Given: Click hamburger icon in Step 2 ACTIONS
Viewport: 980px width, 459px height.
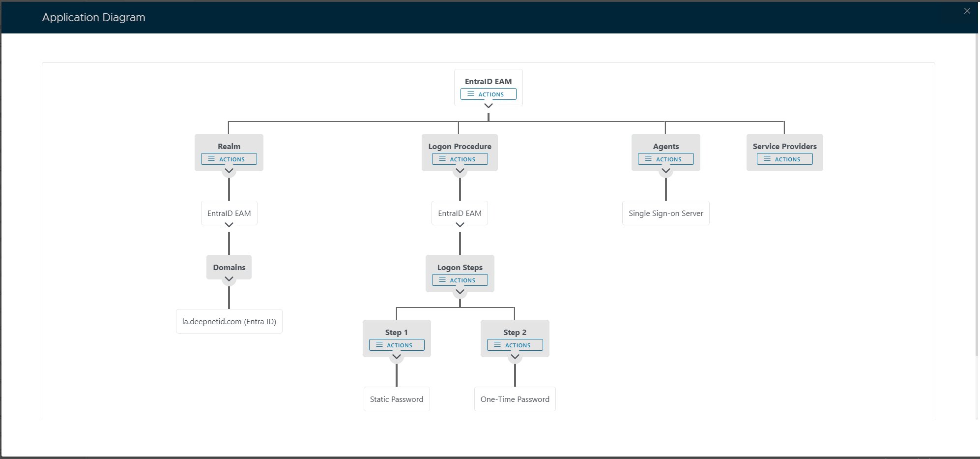Looking at the screenshot, I should (497, 345).
